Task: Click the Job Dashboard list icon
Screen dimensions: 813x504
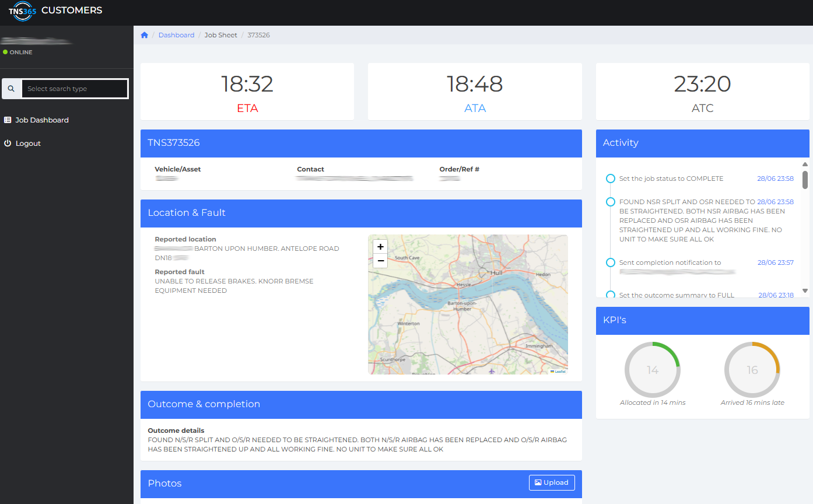Action: click(8, 120)
